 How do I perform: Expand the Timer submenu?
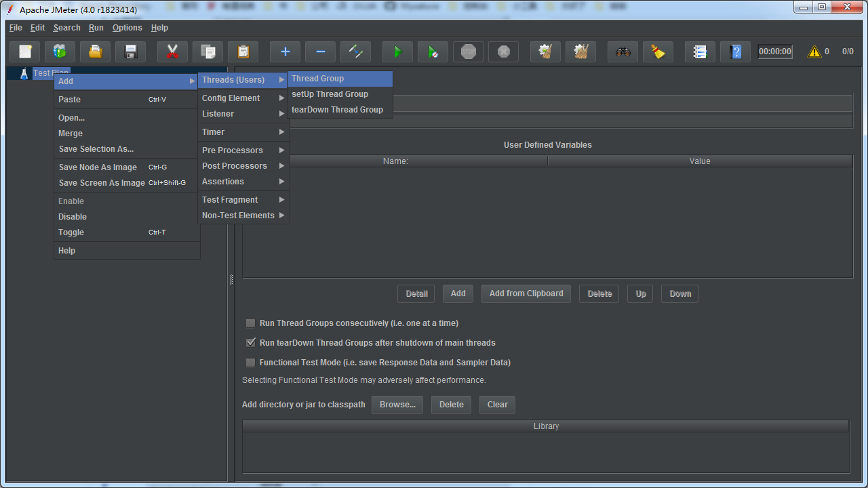pyautogui.click(x=243, y=132)
